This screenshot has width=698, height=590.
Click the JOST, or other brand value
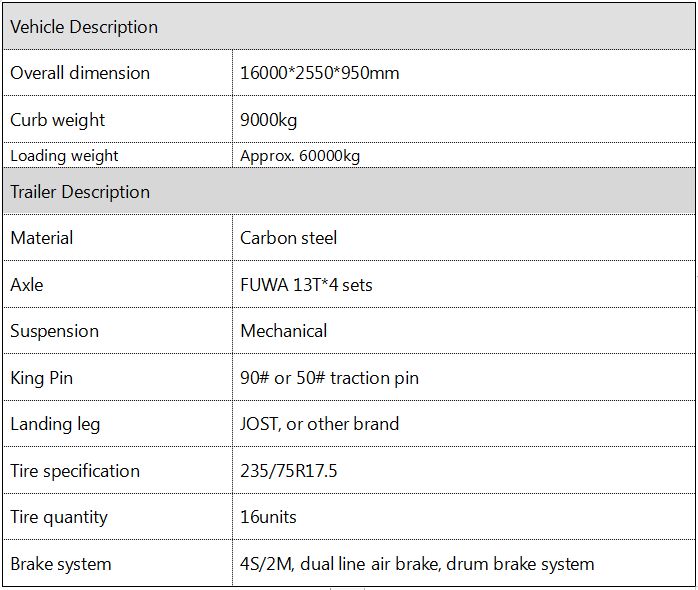[320, 424]
